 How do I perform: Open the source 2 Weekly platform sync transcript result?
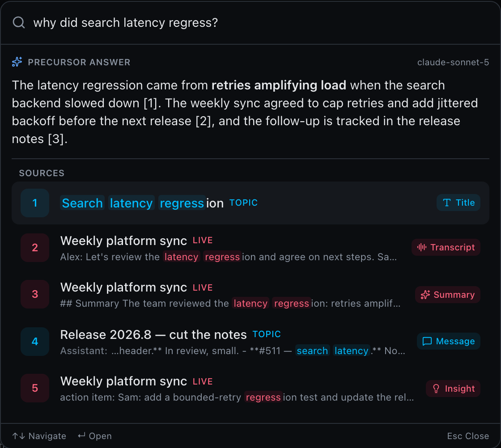[x=250, y=248]
